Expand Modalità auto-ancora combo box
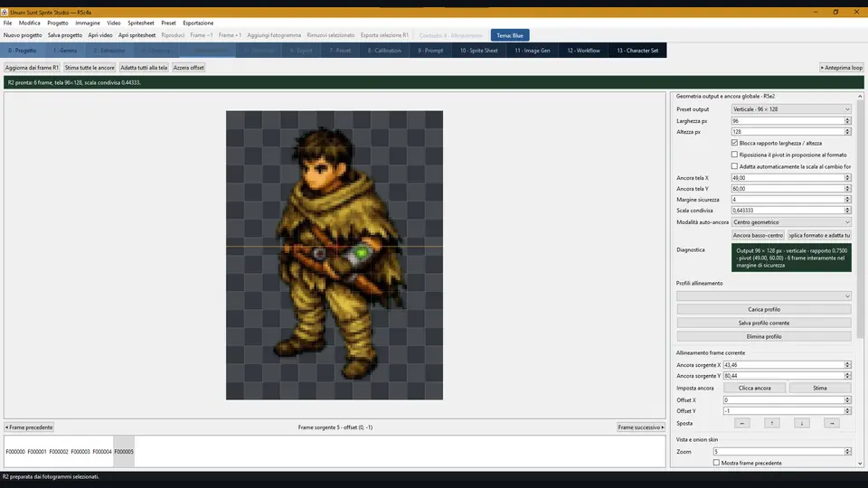This screenshot has height=488, width=868. coord(791,222)
